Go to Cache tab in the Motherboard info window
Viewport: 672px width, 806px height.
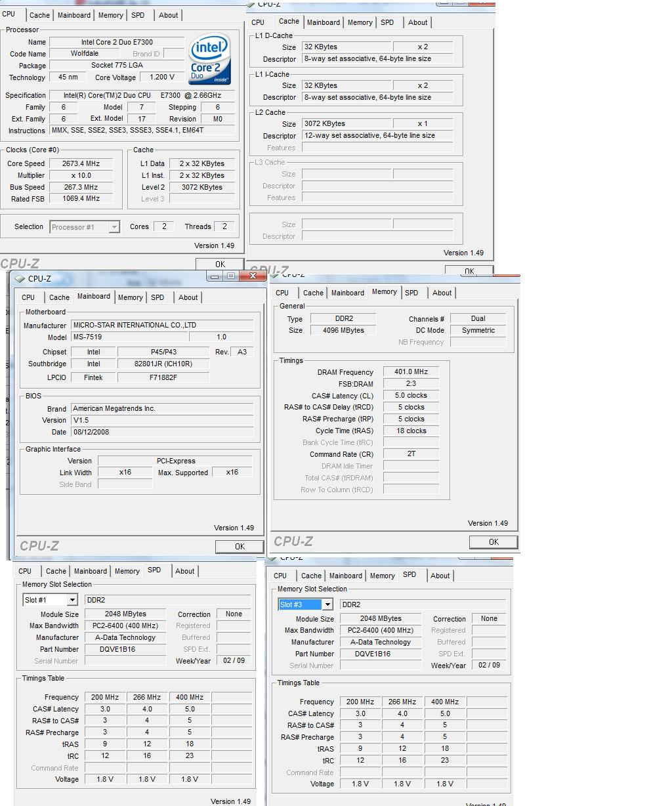[x=59, y=297]
